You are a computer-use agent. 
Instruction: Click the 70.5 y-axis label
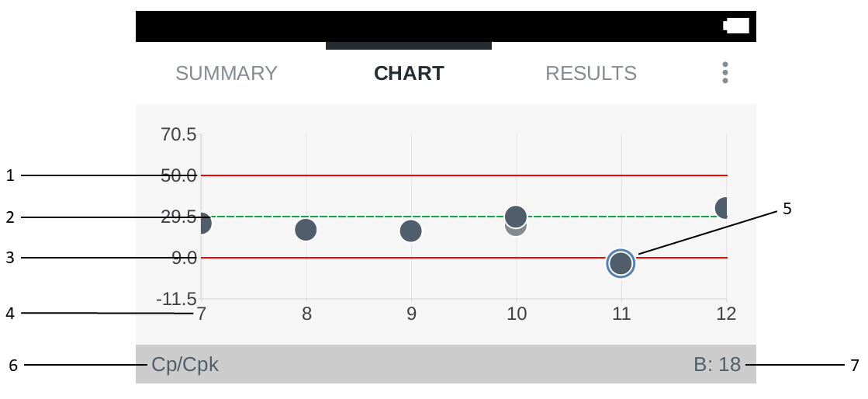[178, 134]
